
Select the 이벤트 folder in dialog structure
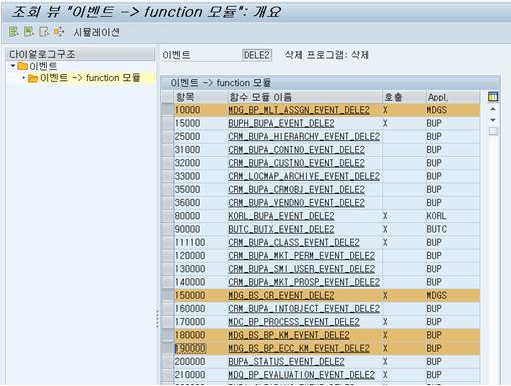point(37,66)
